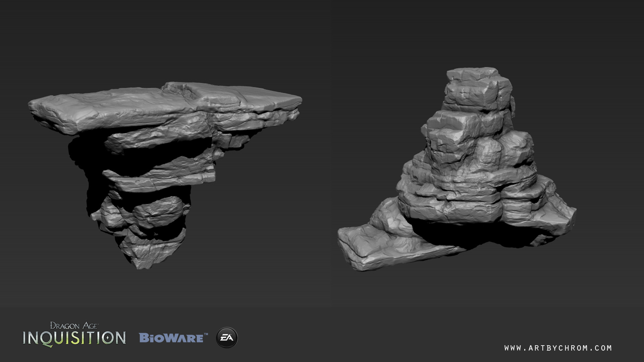Open the www.artbychrom.com link
Image resolution: width=644 pixels, height=362 pixels.
tap(558, 348)
